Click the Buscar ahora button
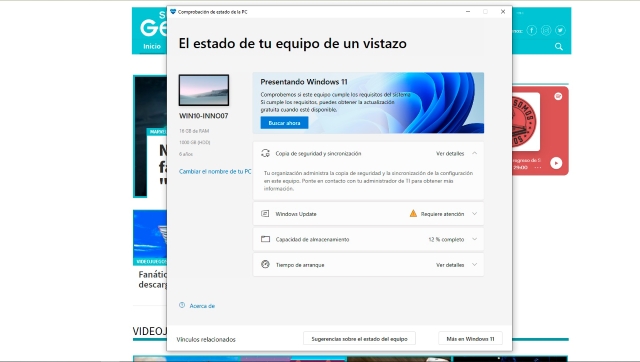This screenshot has width=640, height=362. (x=284, y=123)
